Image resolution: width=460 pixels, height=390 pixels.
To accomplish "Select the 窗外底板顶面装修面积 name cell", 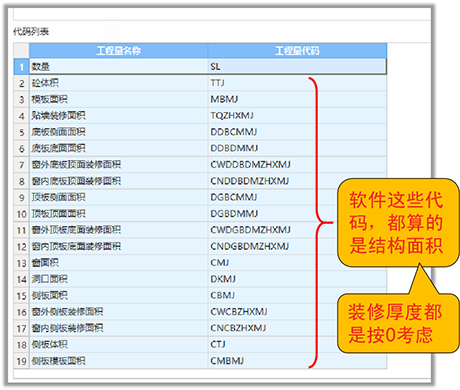I will point(119,164).
